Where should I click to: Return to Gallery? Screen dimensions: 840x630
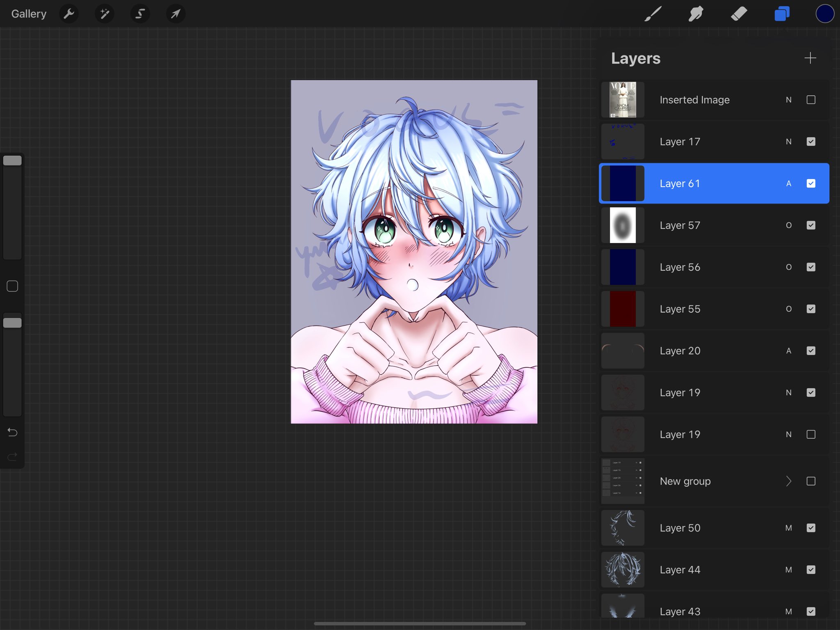point(29,14)
